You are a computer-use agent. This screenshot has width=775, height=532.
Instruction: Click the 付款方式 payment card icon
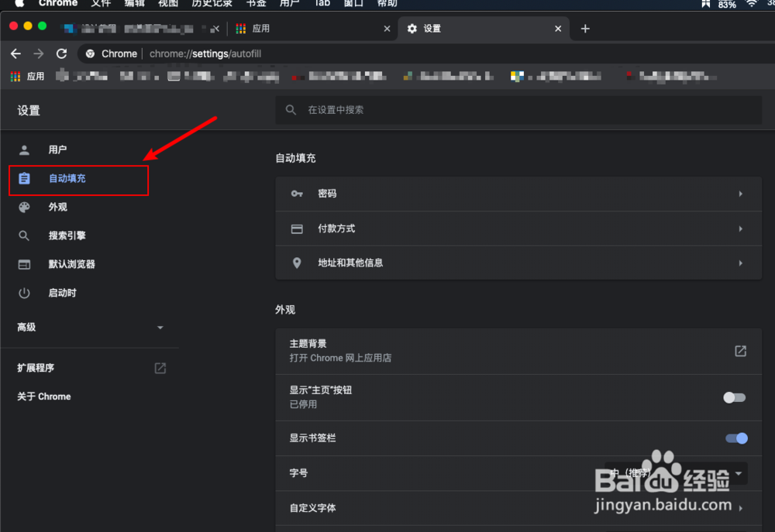296,228
